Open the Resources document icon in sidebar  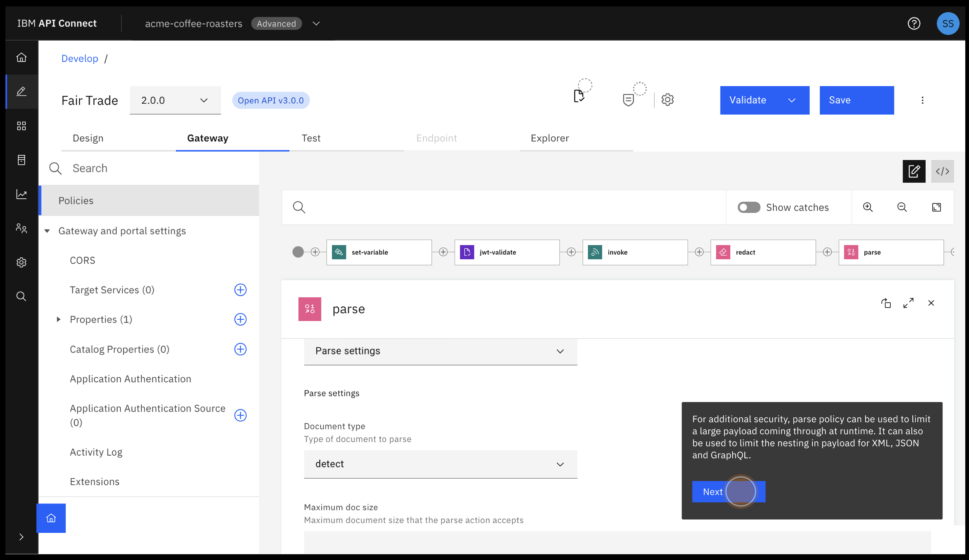22,160
